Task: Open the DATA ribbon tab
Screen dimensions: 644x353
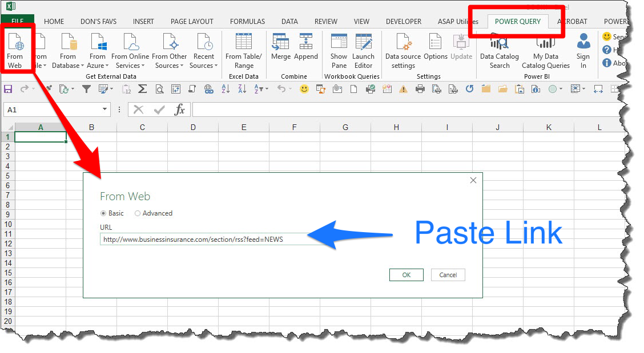Action: pyautogui.click(x=289, y=21)
